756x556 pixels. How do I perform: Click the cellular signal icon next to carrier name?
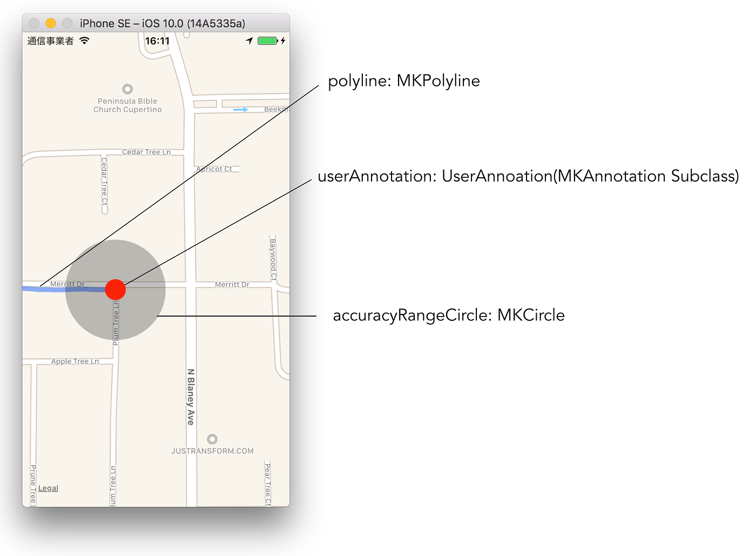click(x=84, y=40)
